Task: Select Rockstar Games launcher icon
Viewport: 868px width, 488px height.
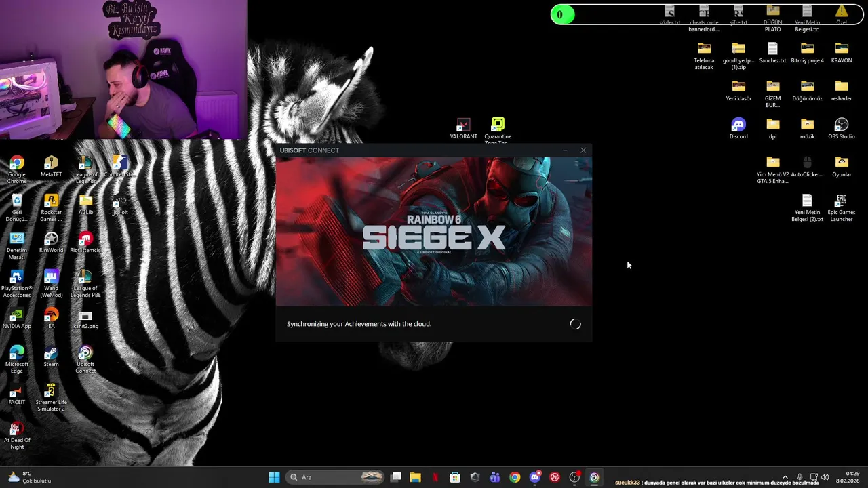Action: (x=51, y=207)
